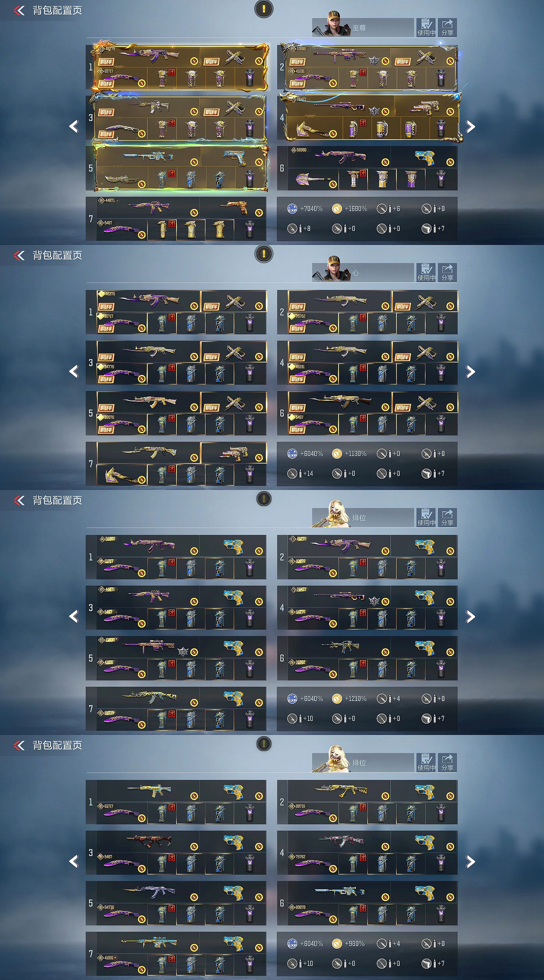
Task: Toggle 使用中 on the 排位 set showing +980%
Action: 426,762
